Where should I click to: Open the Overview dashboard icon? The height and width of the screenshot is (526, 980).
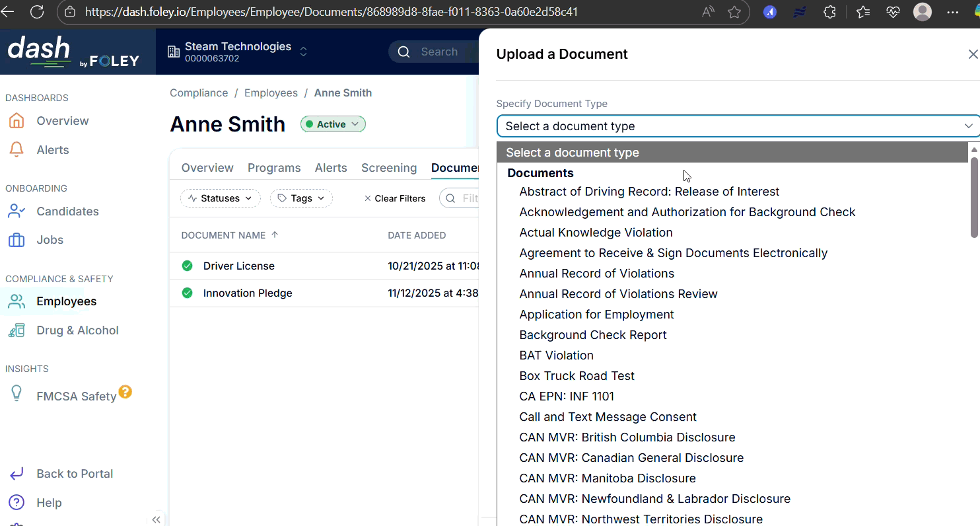click(16, 120)
